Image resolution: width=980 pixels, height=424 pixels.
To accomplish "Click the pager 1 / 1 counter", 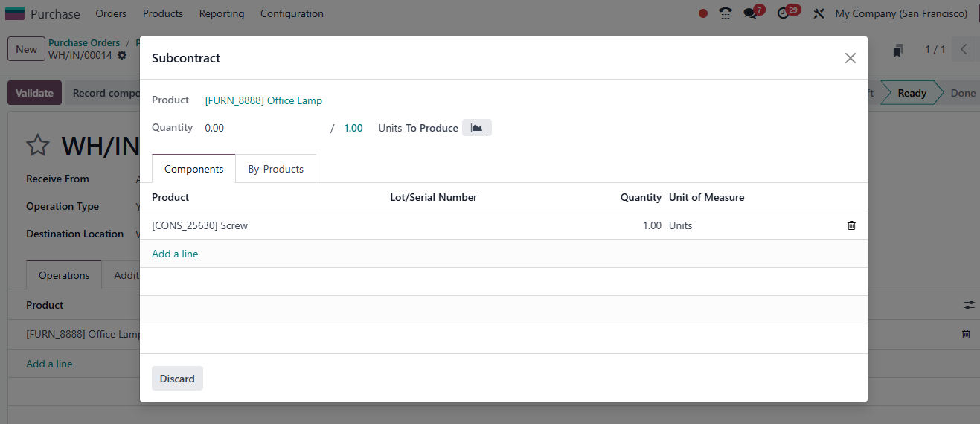I will point(935,50).
